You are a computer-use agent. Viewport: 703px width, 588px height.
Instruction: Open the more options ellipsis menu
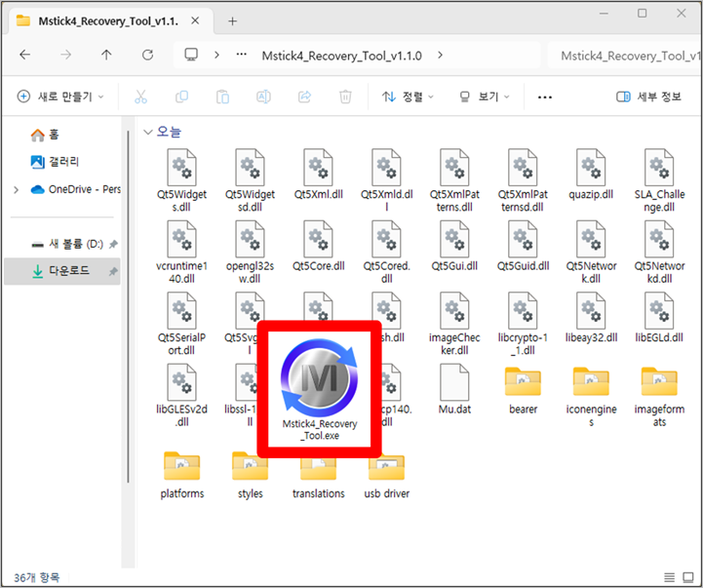coord(545,97)
